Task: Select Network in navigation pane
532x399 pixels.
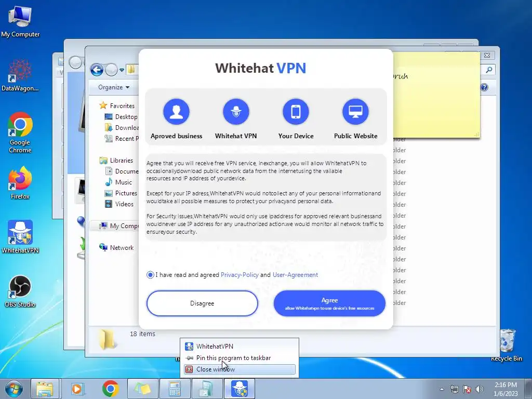Action: coord(116,248)
